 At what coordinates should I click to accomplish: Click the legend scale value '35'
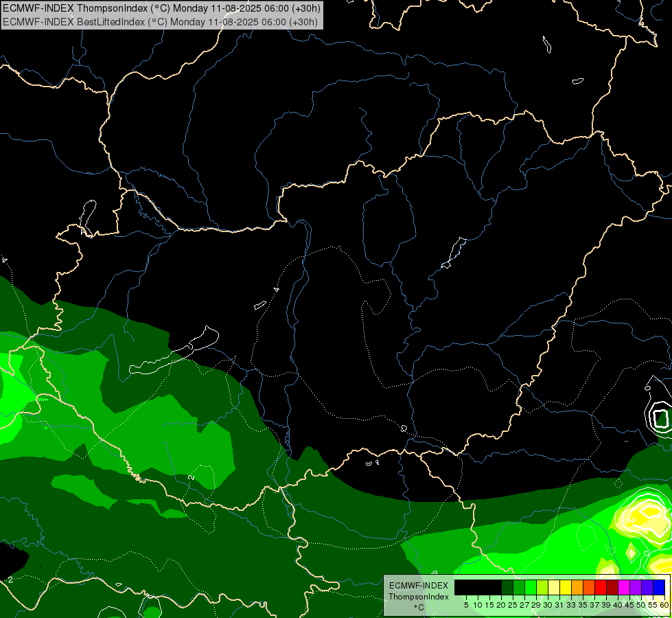coord(583,605)
